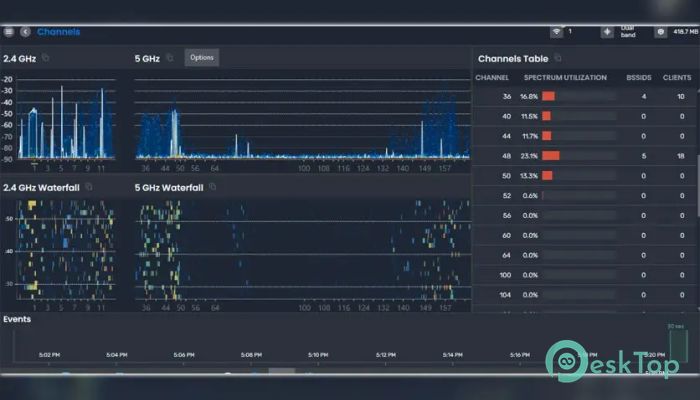Image resolution: width=700 pixels, height=400 pixels.
Task: Select channel 100 row number
Action: pos(505,275)
